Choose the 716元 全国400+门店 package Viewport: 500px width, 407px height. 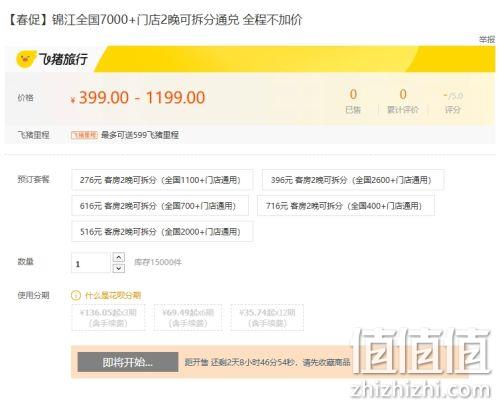point(346,206)
